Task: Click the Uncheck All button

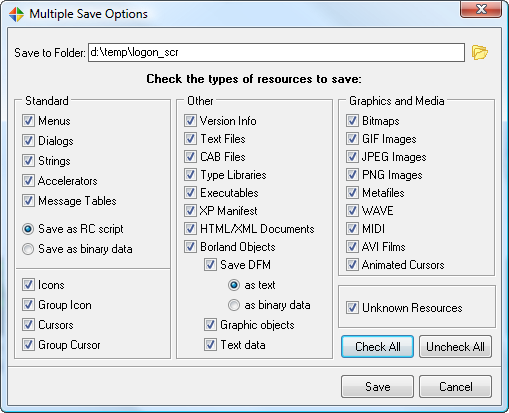Action: coord(455,347)
